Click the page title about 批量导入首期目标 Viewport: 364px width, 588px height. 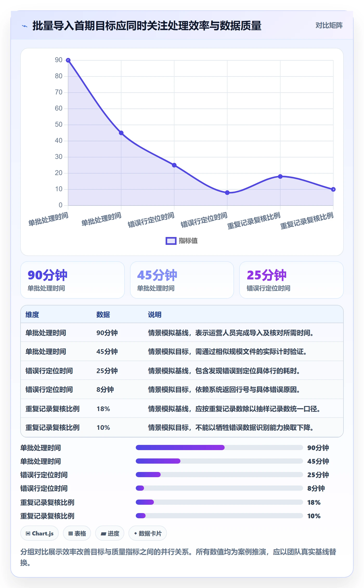click(147, 26)
